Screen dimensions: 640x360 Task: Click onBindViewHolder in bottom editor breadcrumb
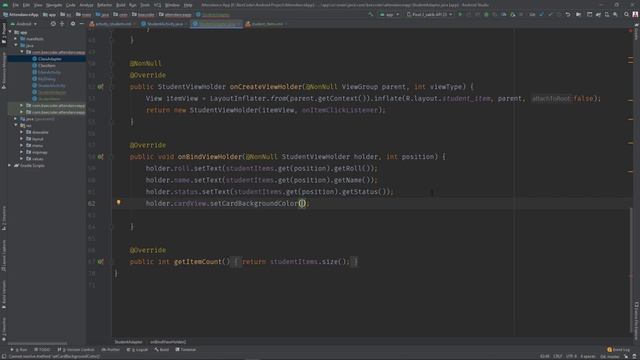(168, 342)
